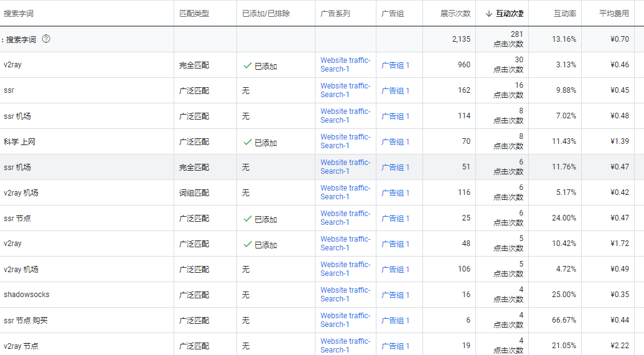Screen dimensions: 644x355
Task: Click the 无 status in shadowsocks row
Action: (246, 295)
